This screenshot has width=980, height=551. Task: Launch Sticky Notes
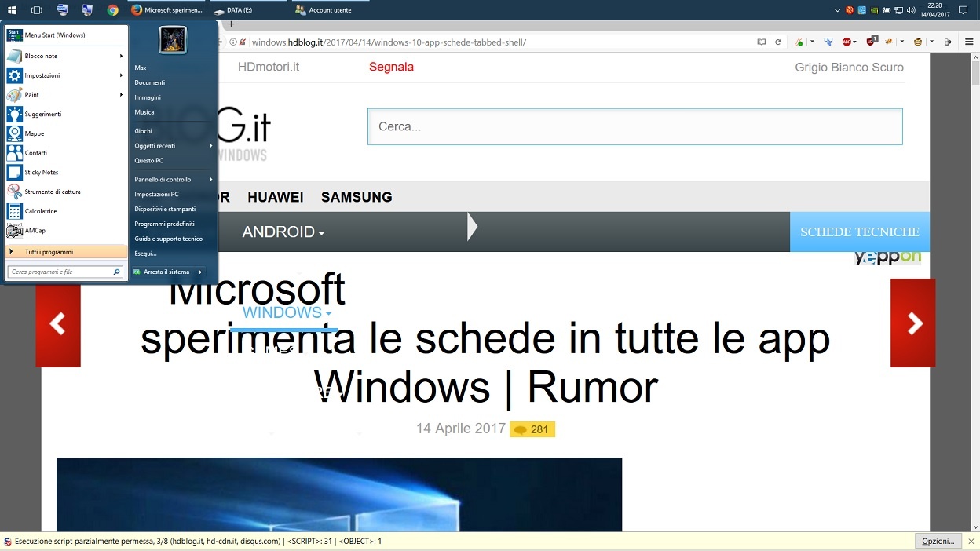click(x=65, y=172)
